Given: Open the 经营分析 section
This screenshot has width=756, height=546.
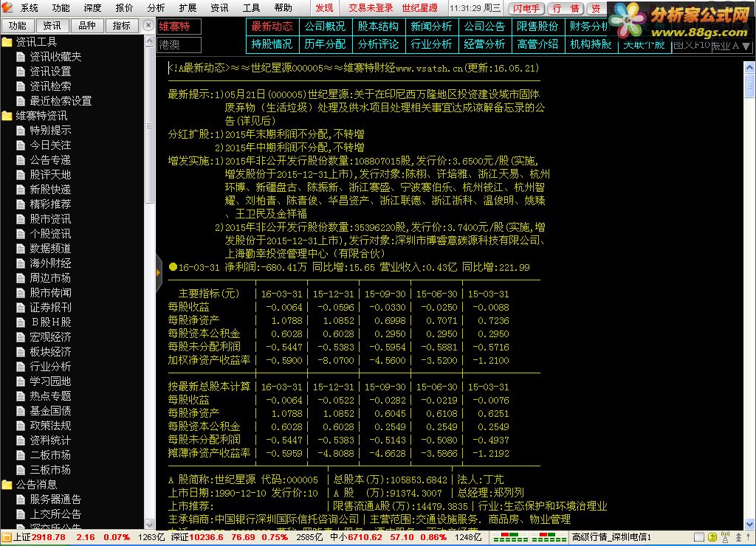Looking at the screenshot, I should (x=484, y=44).
